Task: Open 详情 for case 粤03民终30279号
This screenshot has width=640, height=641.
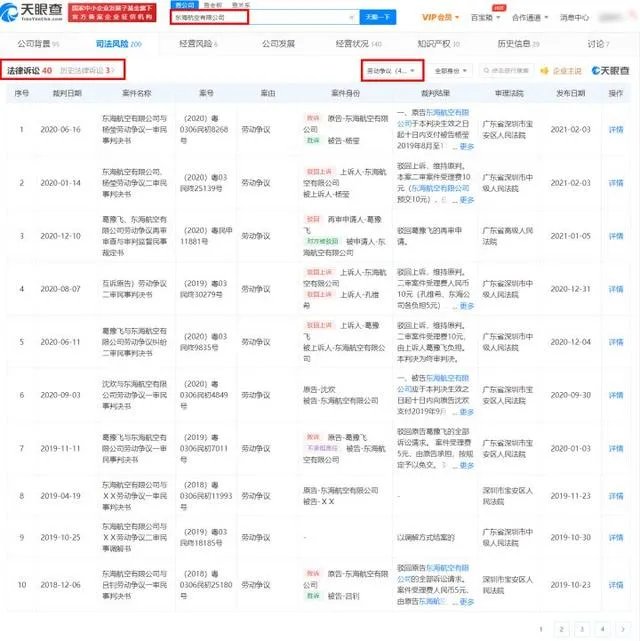Action: pyautogui.click(x=616, y=289)
